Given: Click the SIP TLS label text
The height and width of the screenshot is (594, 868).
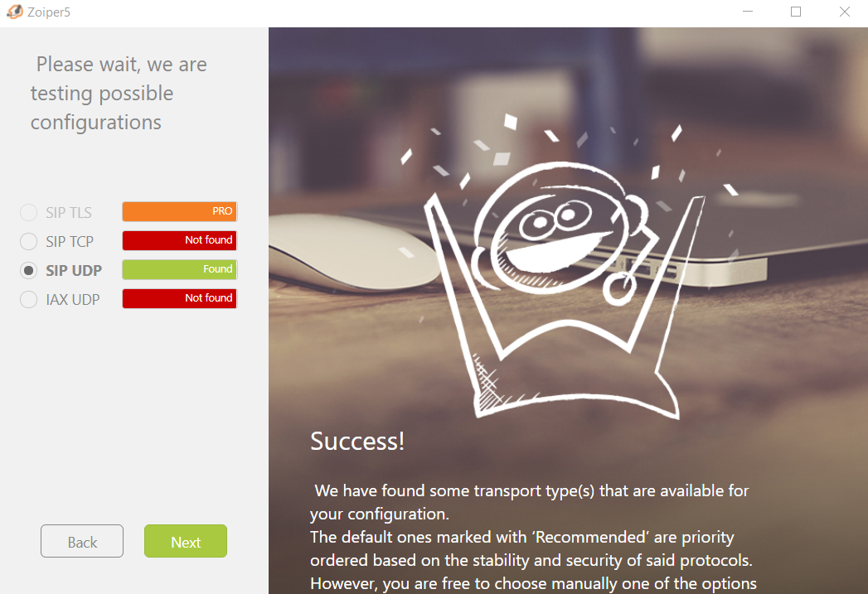Looking at the screenshot, I should [x=69, y=212].
